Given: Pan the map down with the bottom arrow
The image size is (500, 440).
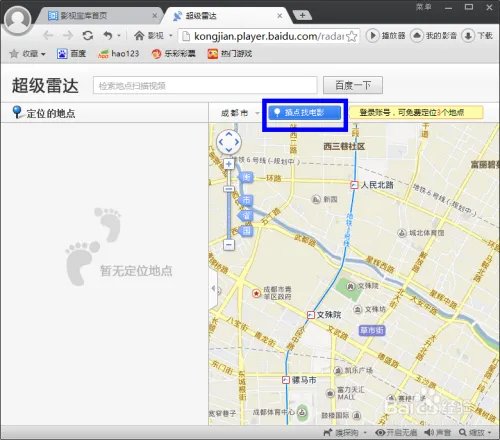Looking at the screenshot, I should coord(229,150).
